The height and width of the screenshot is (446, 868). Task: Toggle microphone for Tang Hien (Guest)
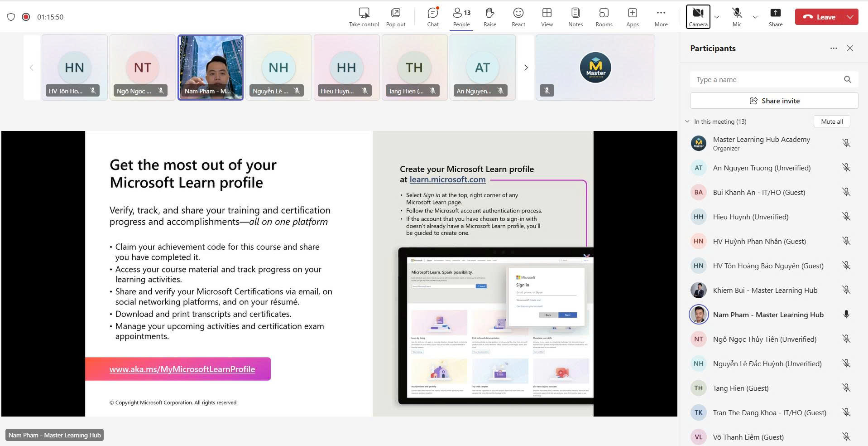[846, 388]
